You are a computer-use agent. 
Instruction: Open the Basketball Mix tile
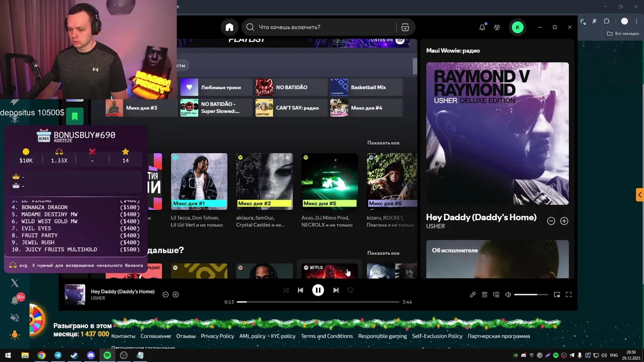pyautogui.click(x=366, y=87)
